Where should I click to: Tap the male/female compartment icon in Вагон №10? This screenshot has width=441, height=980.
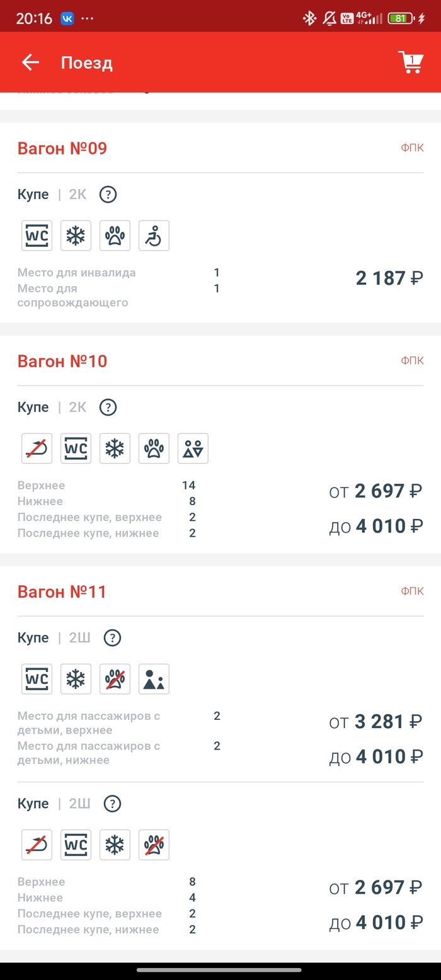click(x=193, y=448)
